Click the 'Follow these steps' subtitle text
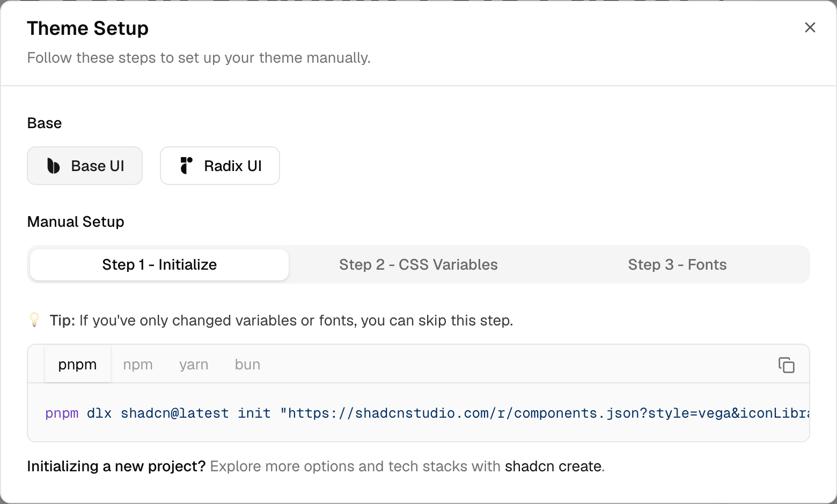837x504 pixels. click(199, 58)
